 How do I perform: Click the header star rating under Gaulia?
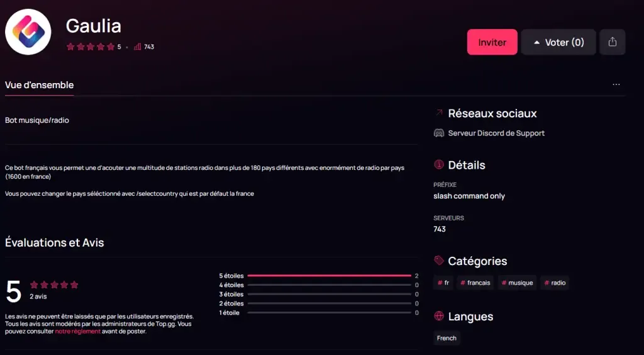[91, 47]
